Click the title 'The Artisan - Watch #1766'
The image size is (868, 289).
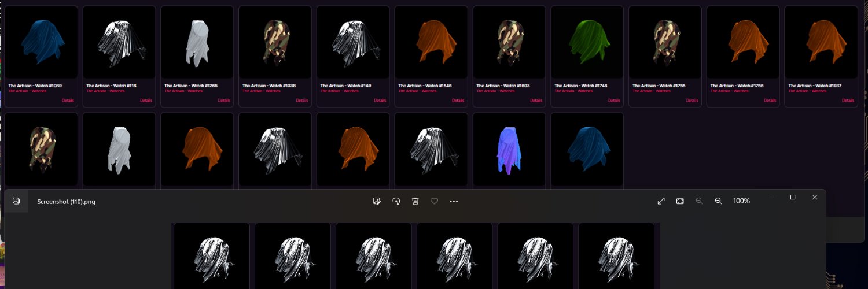737,86
